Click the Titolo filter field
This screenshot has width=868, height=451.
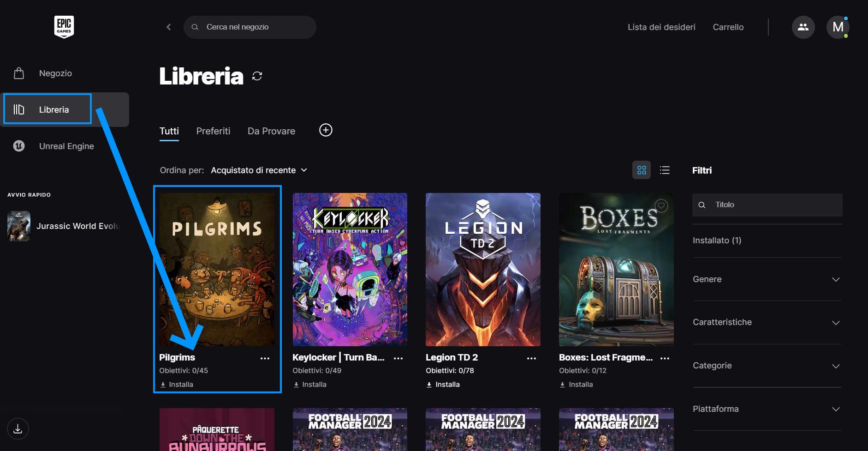click(767, 205)
